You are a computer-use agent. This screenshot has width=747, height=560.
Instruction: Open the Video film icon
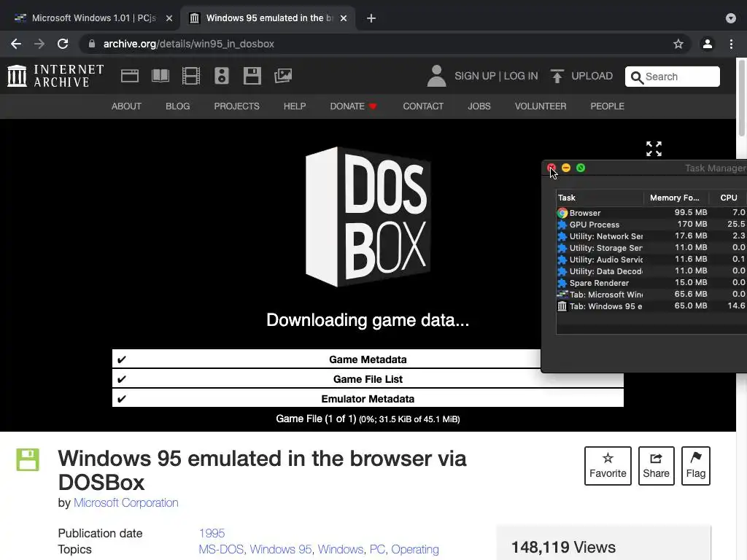coord(191,76)
